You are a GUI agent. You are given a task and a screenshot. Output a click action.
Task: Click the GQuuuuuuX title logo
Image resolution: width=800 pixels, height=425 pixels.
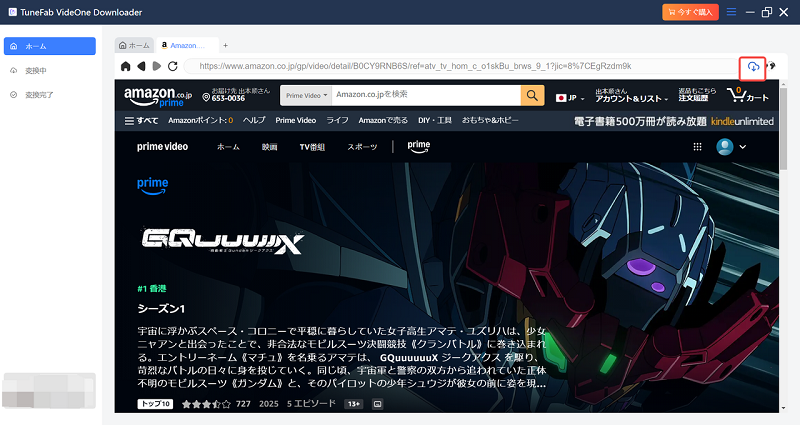[x=223, y=241]
